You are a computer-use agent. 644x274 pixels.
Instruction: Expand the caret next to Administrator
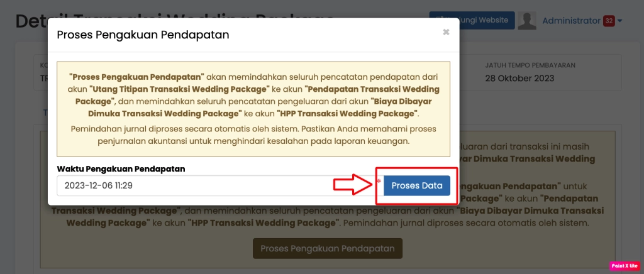pos(620,21)
